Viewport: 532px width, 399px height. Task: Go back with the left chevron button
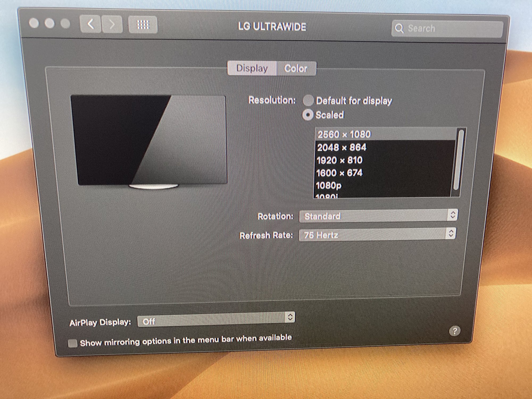(90, 24)
